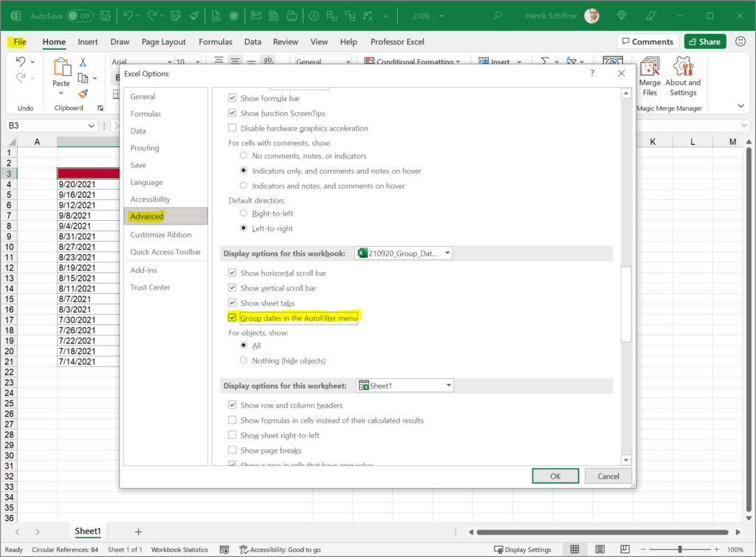The height and width of the screenshot is (557, 756).
Task: Uncheck Show function ScreenTips
Action: 233,113
